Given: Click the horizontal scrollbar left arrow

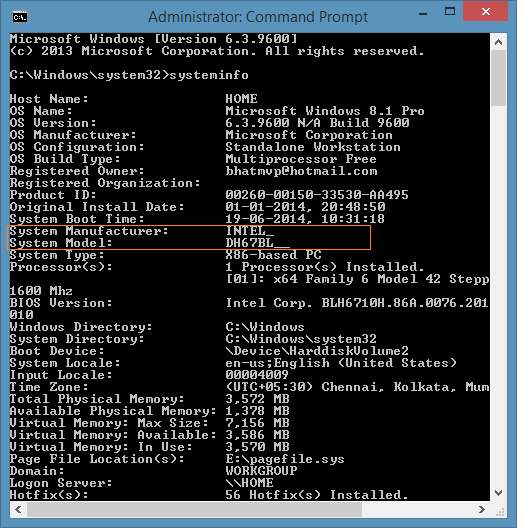Looking at the screenshot, I should tap(18, 509).
